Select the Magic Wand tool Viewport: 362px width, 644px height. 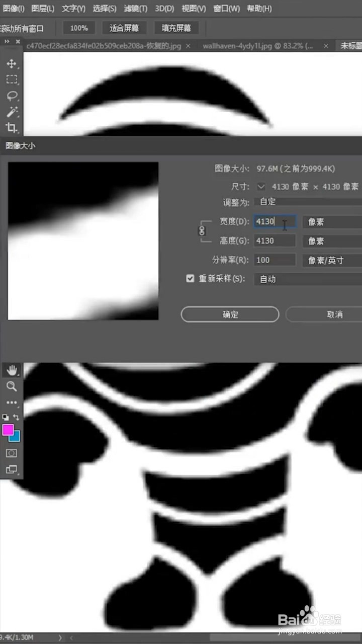pos(12,112)
